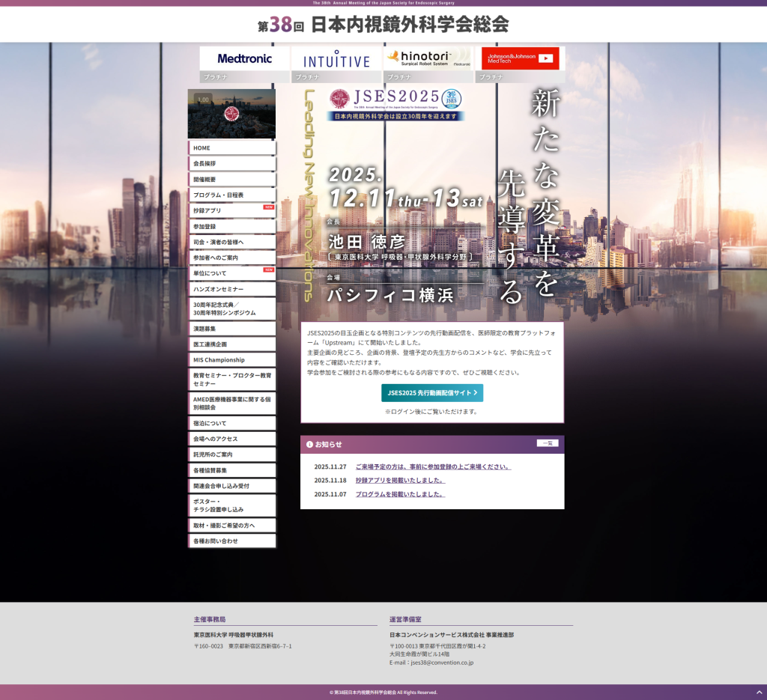Click the 第38回 日本内視鏡外科学会総会 header title

coord(383,25)
